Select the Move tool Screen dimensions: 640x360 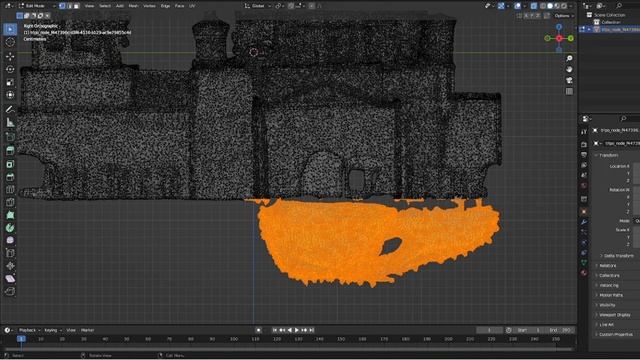pyautogui.click(x=10, y=56)
